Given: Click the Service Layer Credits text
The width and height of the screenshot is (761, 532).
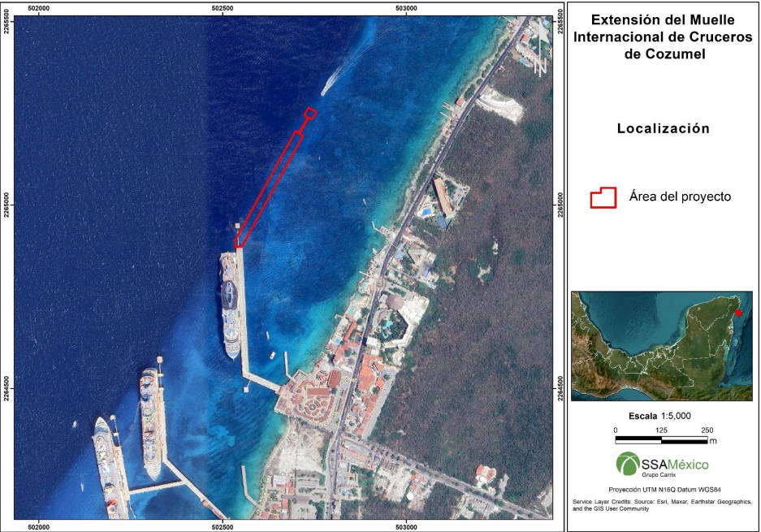Looking at the screenshot, I should (659, 505).
